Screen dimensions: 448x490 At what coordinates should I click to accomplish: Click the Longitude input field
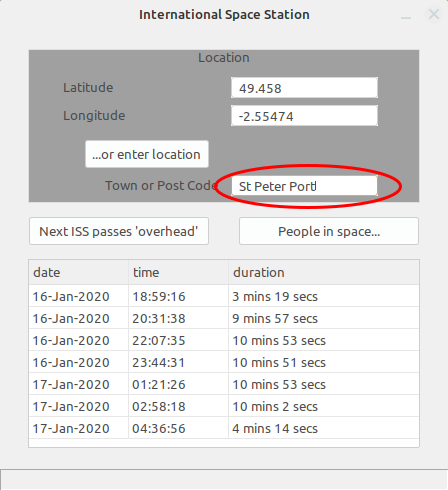304,116
